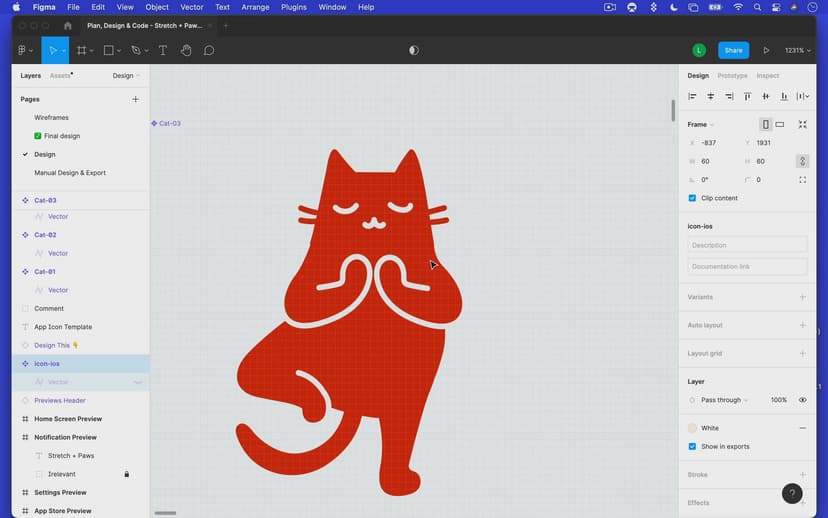The height and width of the screenshot is (518, 828).
Task: Click the align top icon
Action: pos(747,96)
